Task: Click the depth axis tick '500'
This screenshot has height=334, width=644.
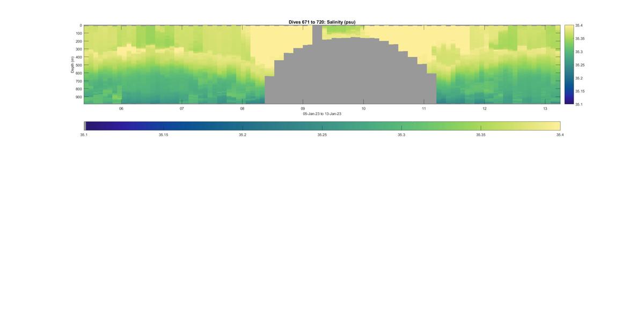Action: tap(78, 65)
